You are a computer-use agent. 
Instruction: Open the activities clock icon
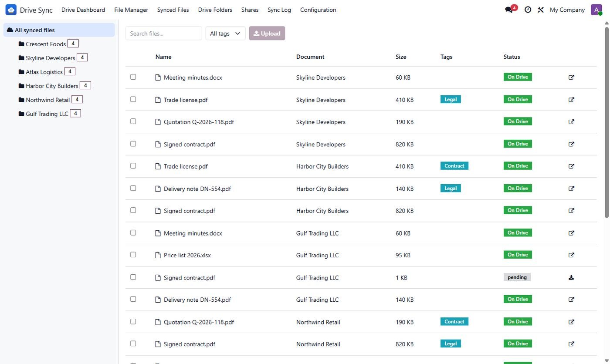[528, 10]
